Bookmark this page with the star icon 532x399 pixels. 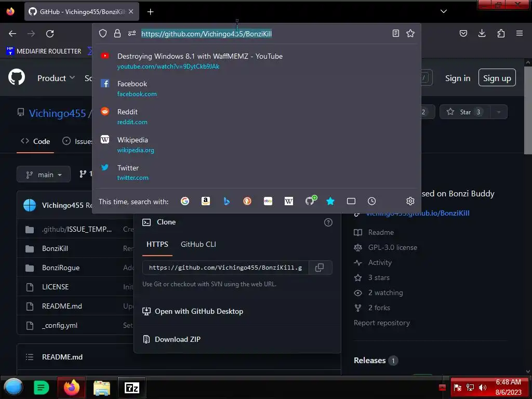click(410, 33)
